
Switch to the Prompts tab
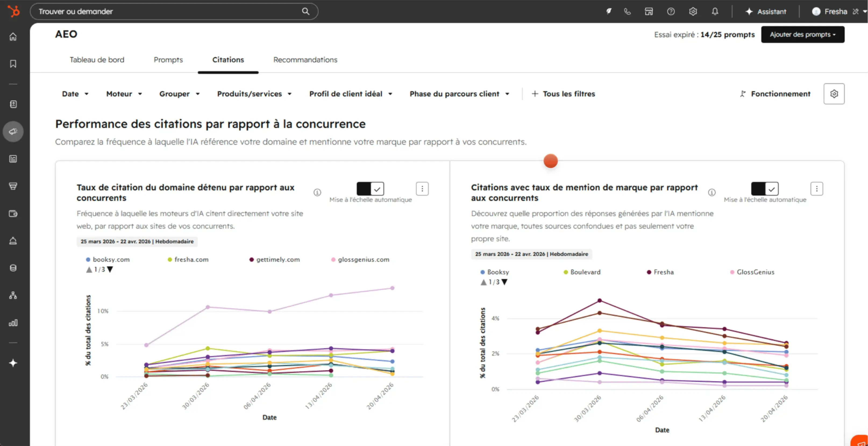[x=168, y=60]
